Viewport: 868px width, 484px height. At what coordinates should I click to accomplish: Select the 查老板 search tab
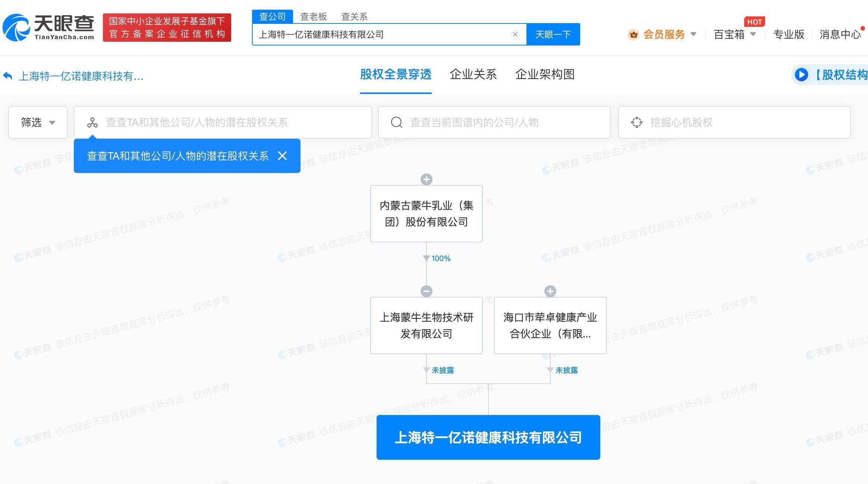tap(313, 16)
